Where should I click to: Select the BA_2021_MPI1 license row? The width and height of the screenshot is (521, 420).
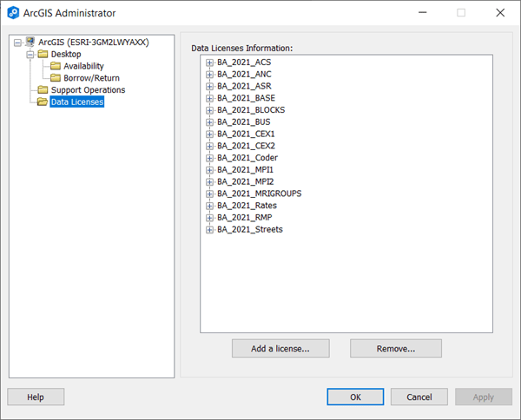pyautogui.click(x=245, y=170)
